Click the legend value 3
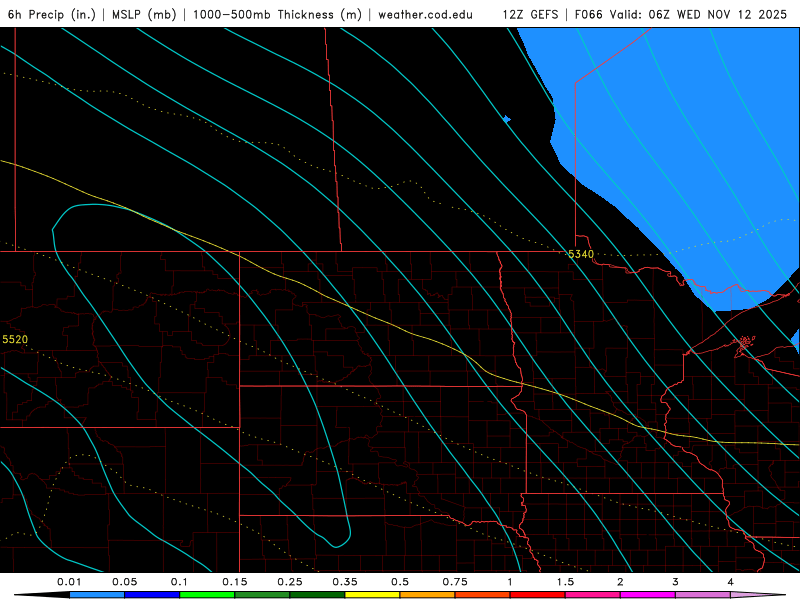Viewport: 800px width, 600px height. [675, 582]
